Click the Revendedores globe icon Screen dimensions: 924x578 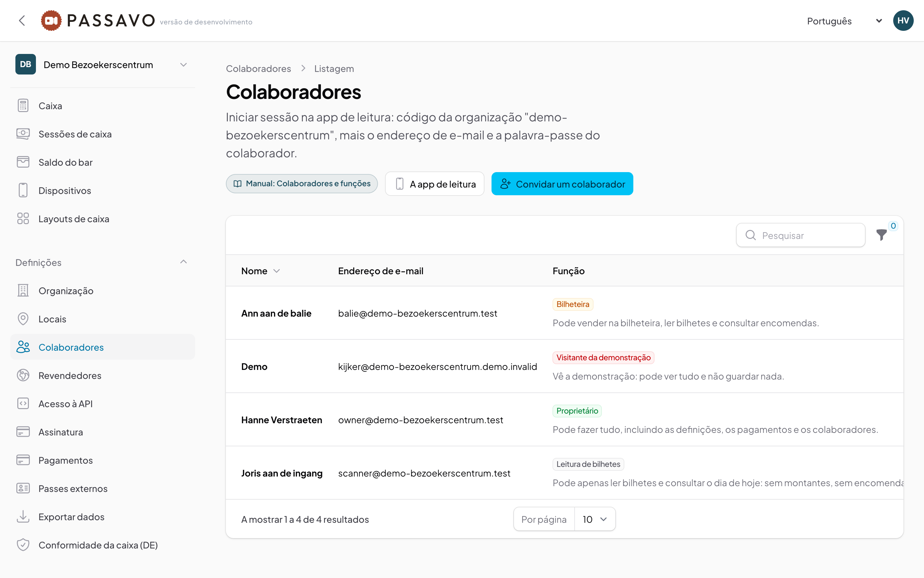click(23, 375)
